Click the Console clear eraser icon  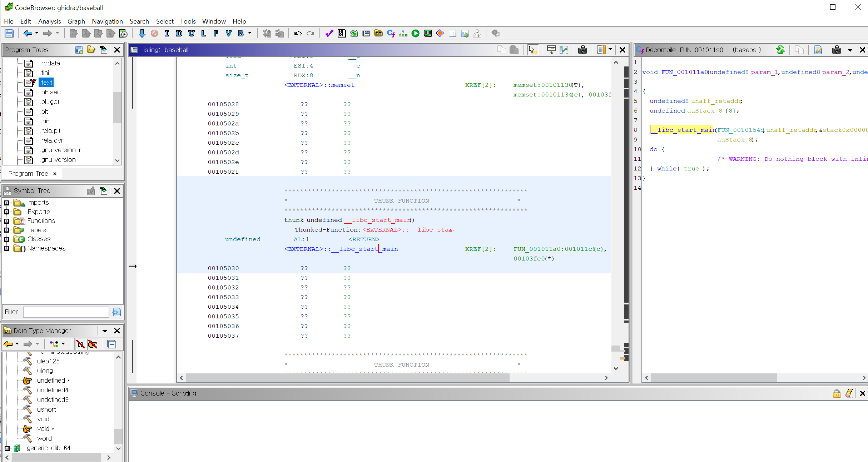(x=849, y=393)
